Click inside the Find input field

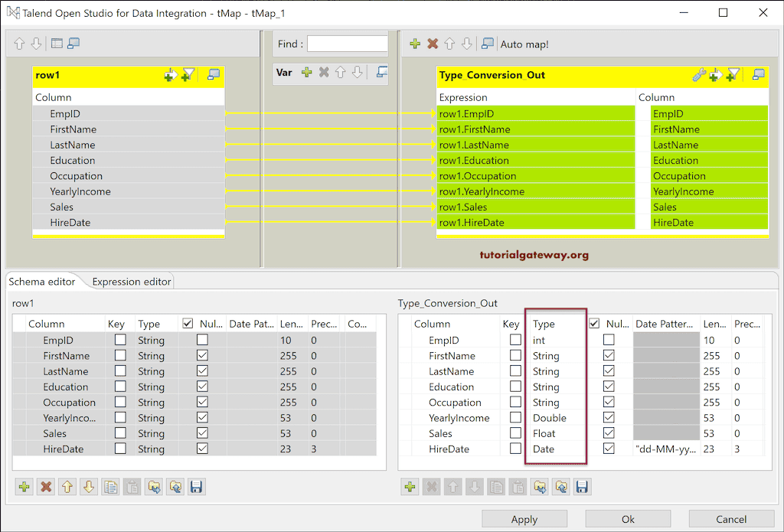(x=347, y=44)
